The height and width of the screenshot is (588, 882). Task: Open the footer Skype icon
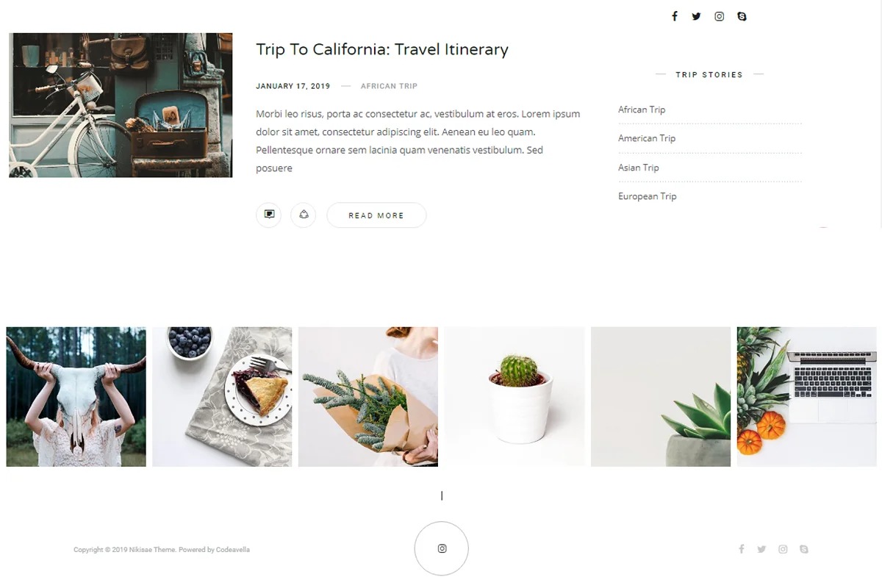[803, 549]
